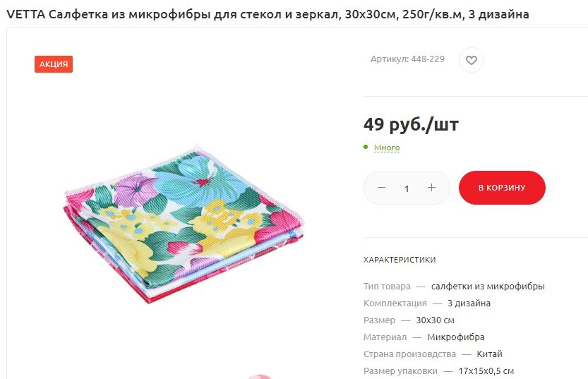
Task: Add item via В КОРЗИНУ button
Action: [502, 188]
